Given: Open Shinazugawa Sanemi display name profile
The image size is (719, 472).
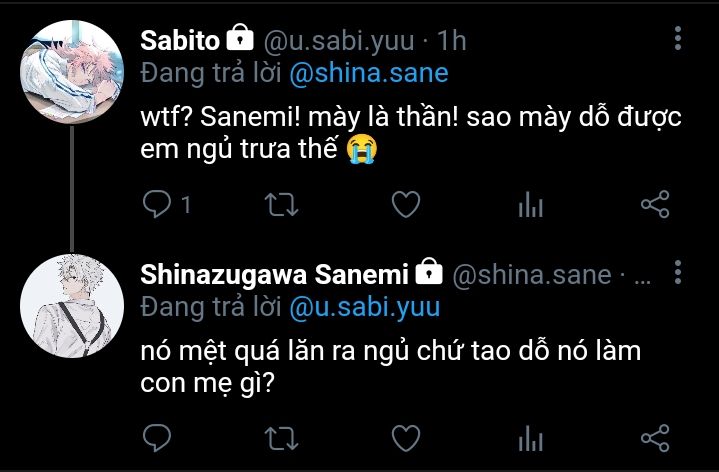Looking at the screenshot, I should pos(275,273).
